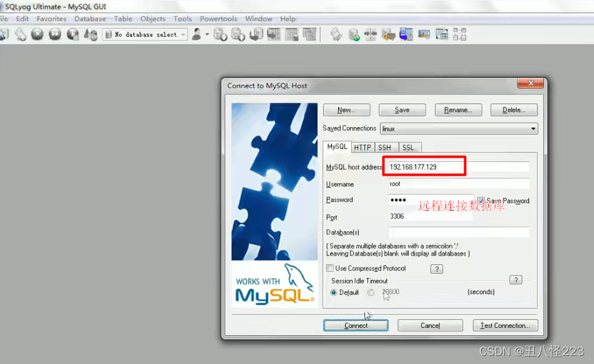The height and width of the screenshot is (364, 594).
Task: Click the execute all queries fast-forward icon
Action: 55,34
